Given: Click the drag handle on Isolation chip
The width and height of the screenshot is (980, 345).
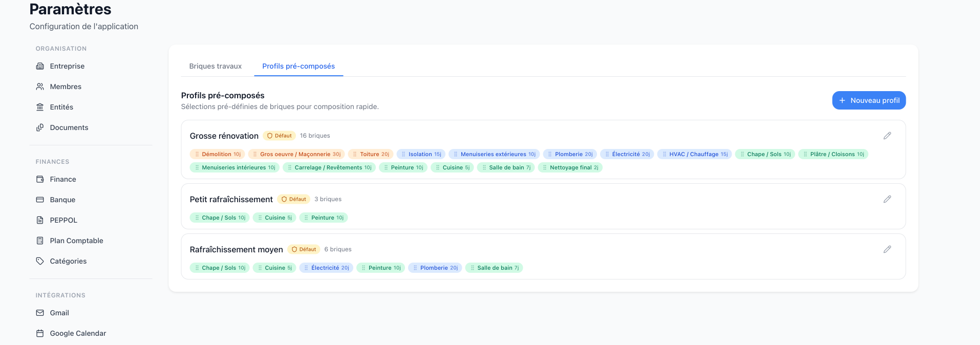Looking at the screenshot, I should pyautogui.click(x=403, y=154).
